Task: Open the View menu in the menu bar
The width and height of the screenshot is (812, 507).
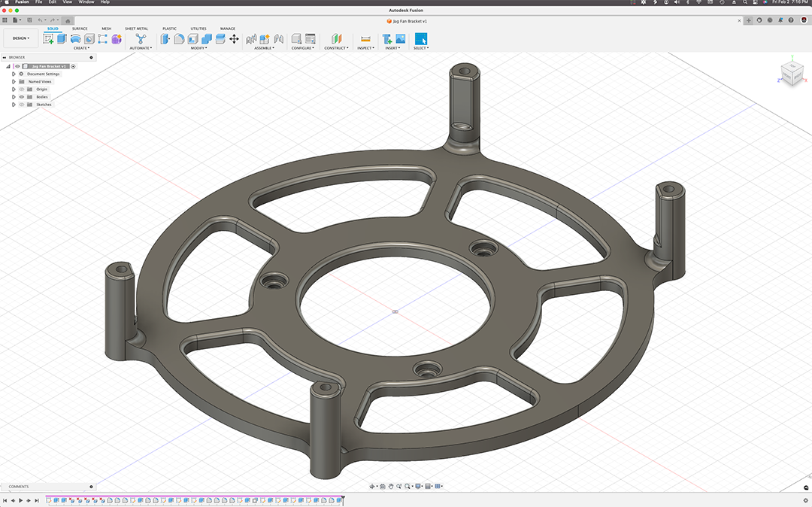Action: coord(68,2)
